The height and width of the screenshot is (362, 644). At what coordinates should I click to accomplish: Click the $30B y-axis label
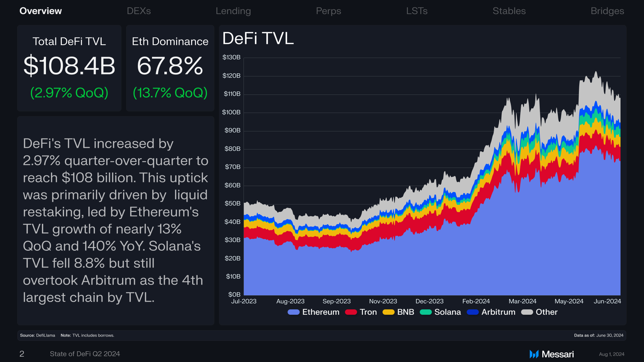coord(232,240)
